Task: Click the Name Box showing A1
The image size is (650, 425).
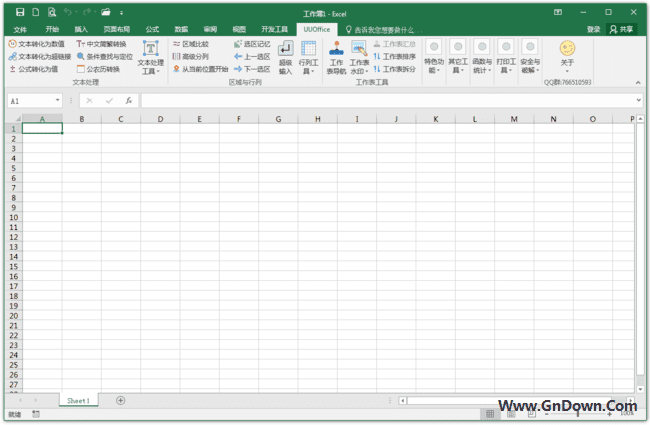Action: point(31,101)
